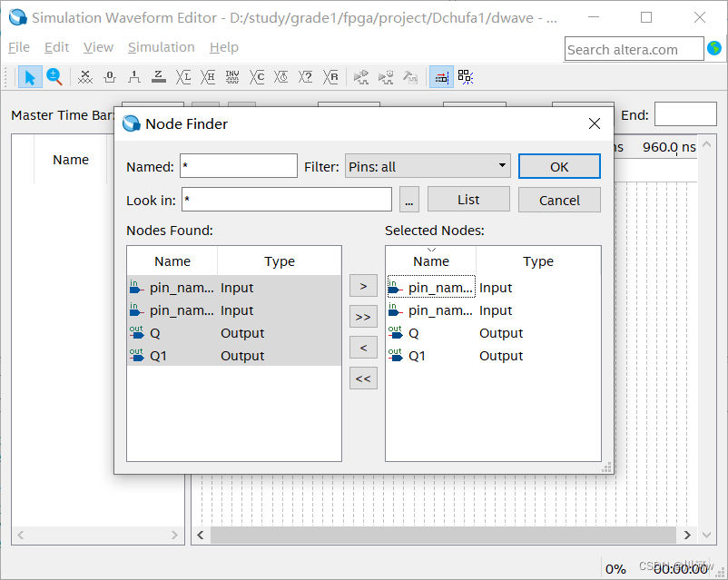This screenshot has width=728, height=580.
Task: Click Node Finder resize grip corner
Action: click(x=606, y=467)
